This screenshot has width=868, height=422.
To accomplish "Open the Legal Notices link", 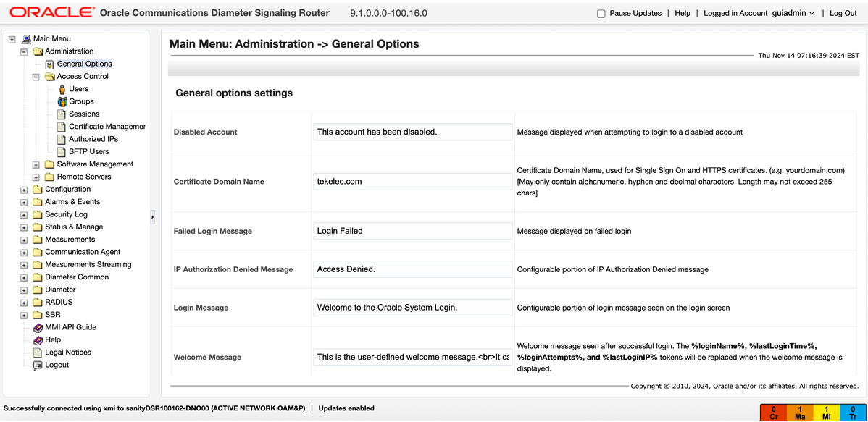I will 68,353.
